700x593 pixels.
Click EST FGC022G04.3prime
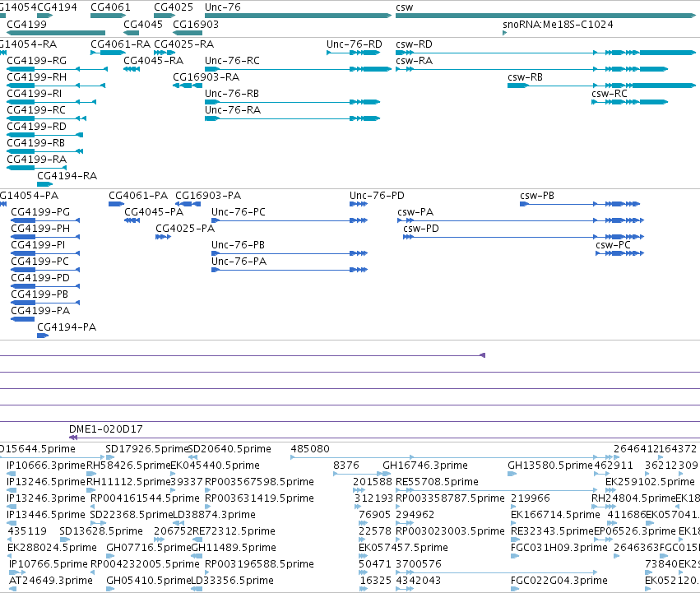[x=559, y=581]
